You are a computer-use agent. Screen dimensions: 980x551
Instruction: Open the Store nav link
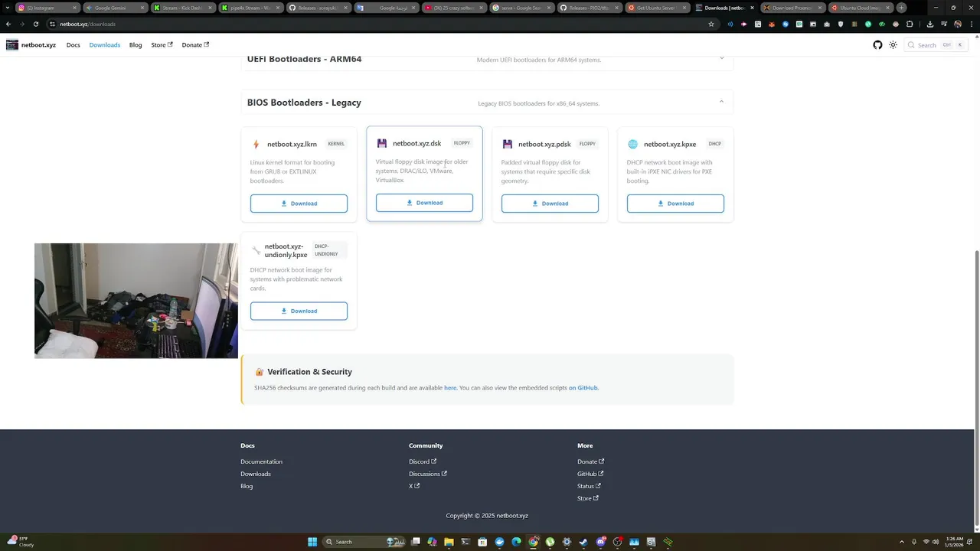click(162, 45)
